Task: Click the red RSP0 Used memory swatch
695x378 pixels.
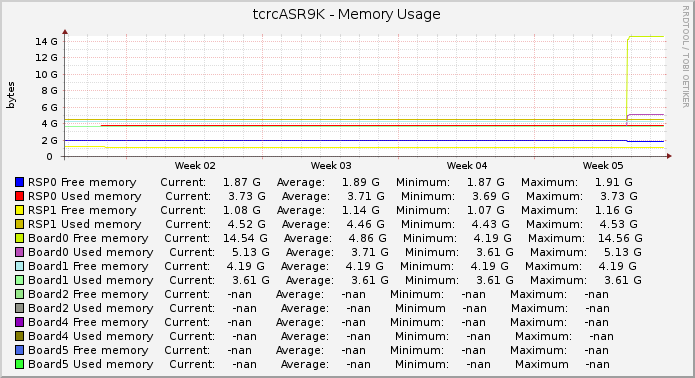Action: [19, 196]
